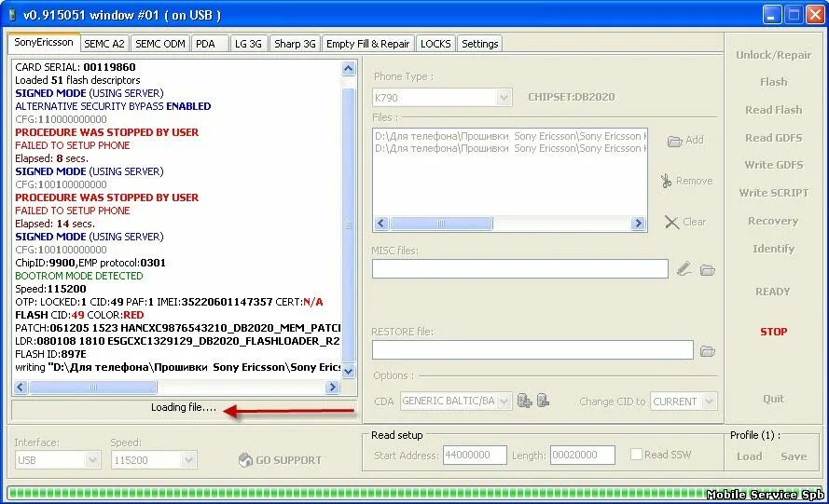Open the Settings tab
This screenshot has height=504, width=829.
pos(480,44)
